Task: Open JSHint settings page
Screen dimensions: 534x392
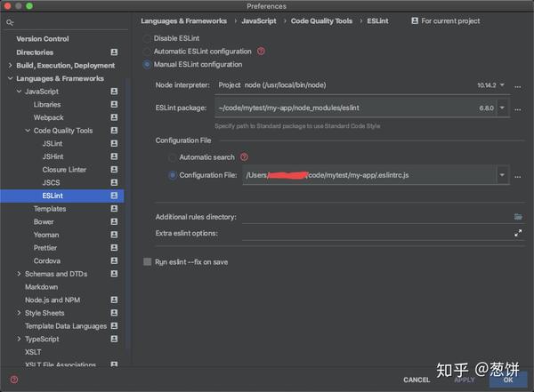Action: coord(53,156)
